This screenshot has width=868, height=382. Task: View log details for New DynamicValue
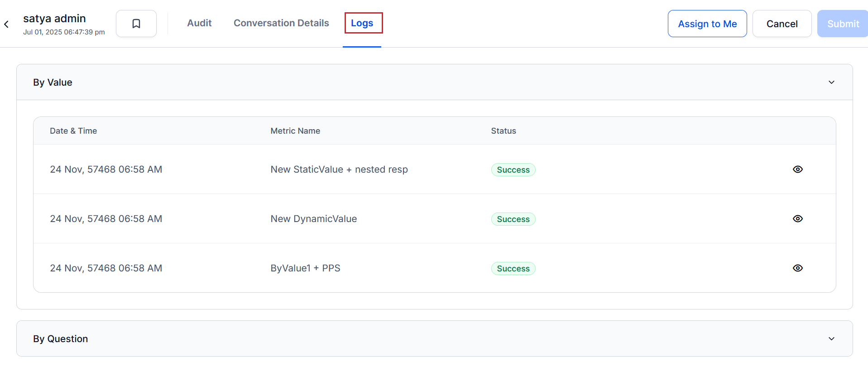tap(797, 218)
